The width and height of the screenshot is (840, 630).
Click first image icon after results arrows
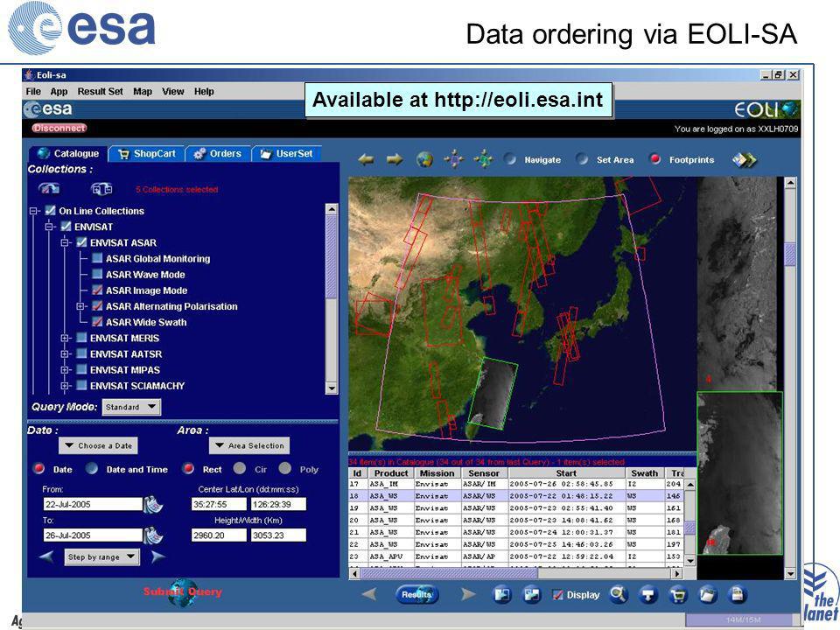502,595
